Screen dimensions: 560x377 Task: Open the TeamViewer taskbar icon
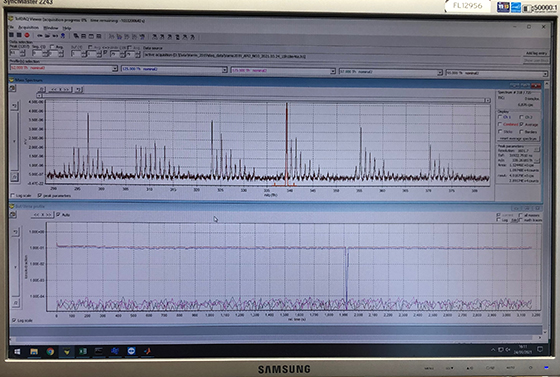[131, 351]
